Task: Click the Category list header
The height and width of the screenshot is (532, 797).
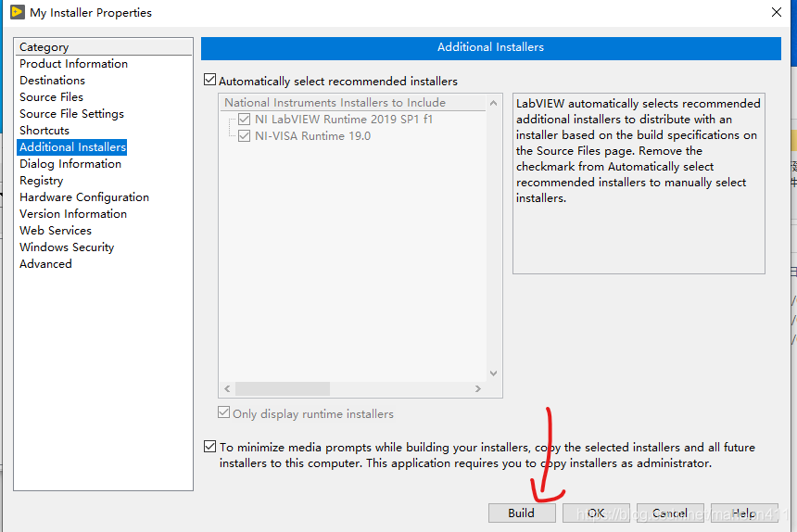Action: click(x=104, y=46)
